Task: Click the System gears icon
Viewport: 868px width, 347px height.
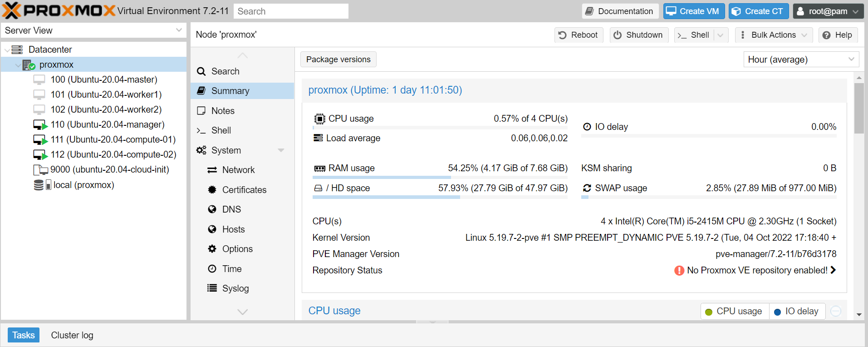Action: tap(201, 150)
